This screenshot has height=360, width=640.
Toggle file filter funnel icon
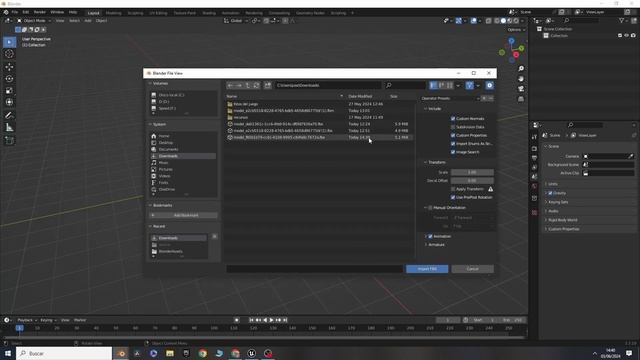(469, 85)
